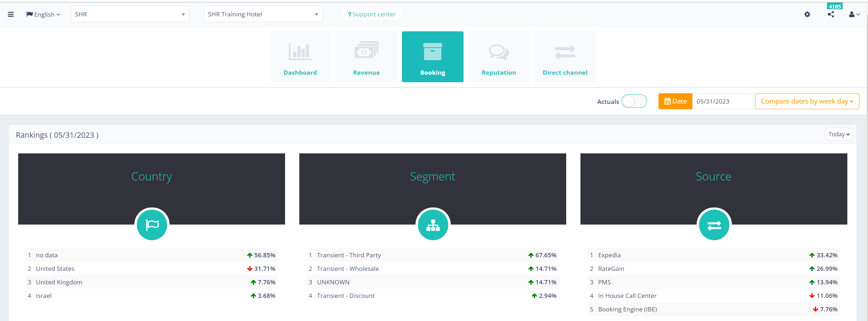Click the 67.65% value for Third Party

pos(546,255)
